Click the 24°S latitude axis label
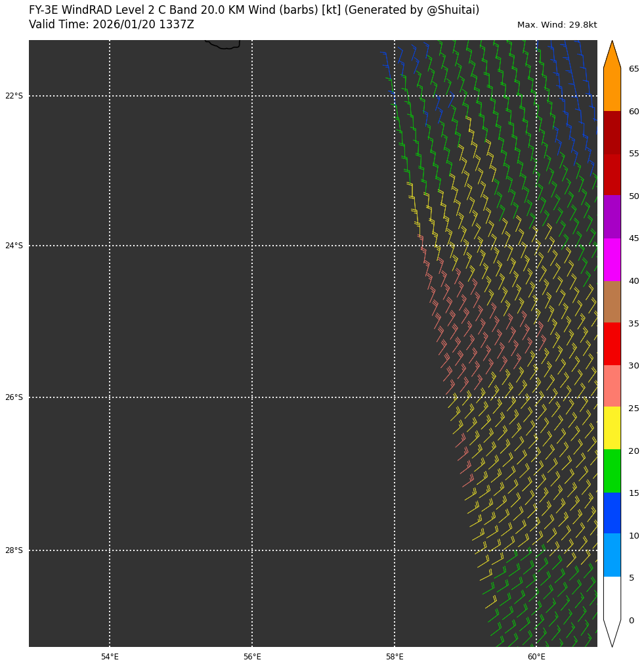This screenshot has width=644, height=666. pos(14,246)
